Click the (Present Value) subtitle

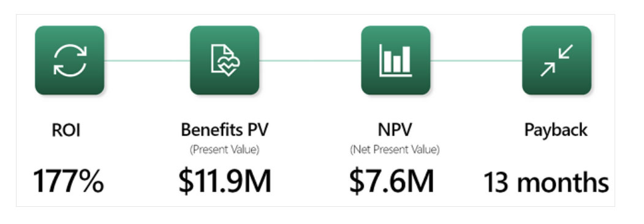pyautogui.click(x=225, y=150)
